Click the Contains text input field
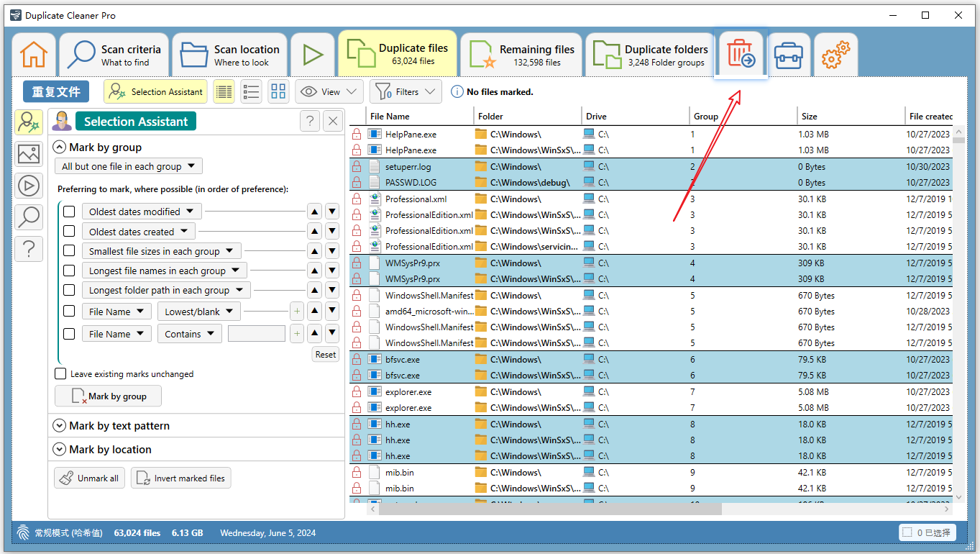The image size is (980, 554). click(257, 334)
